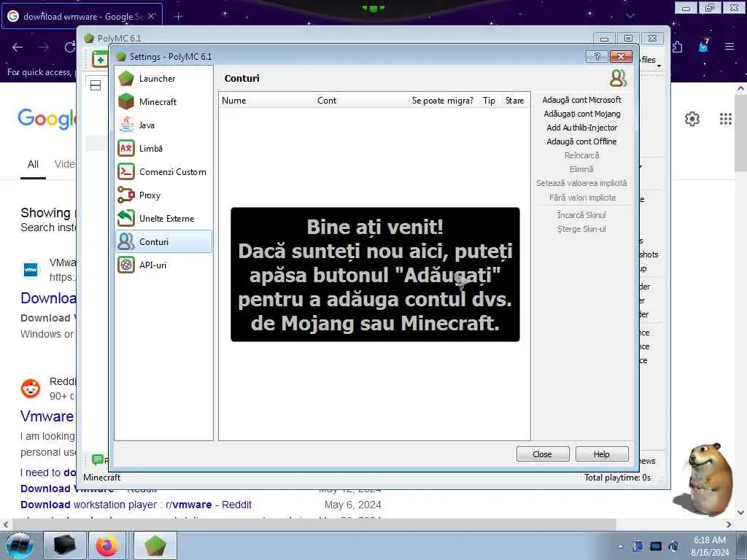Image resolution: width=747 pixels, height=560 pixels.
Task: Select the All tab in Google search
Action: click(33, 165)
